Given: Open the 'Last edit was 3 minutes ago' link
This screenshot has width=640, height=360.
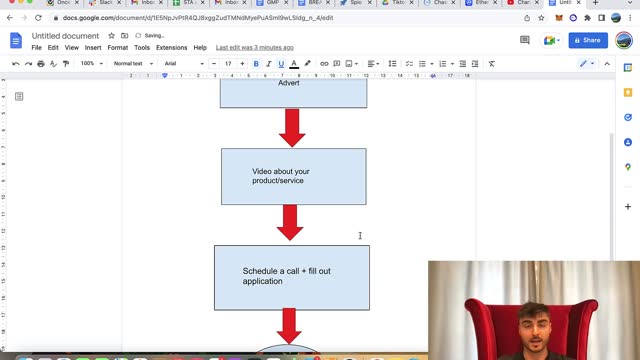Looking at the screenshot, I should pos(255,48).
